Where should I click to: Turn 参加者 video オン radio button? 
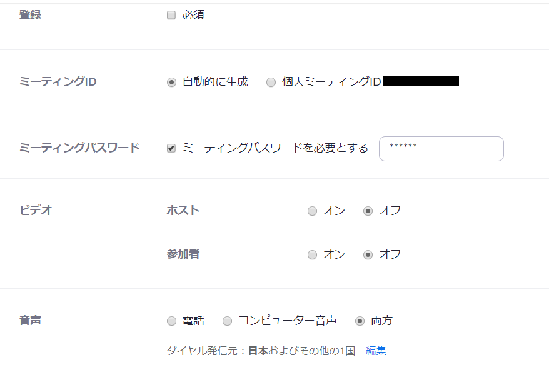point(312,255)
